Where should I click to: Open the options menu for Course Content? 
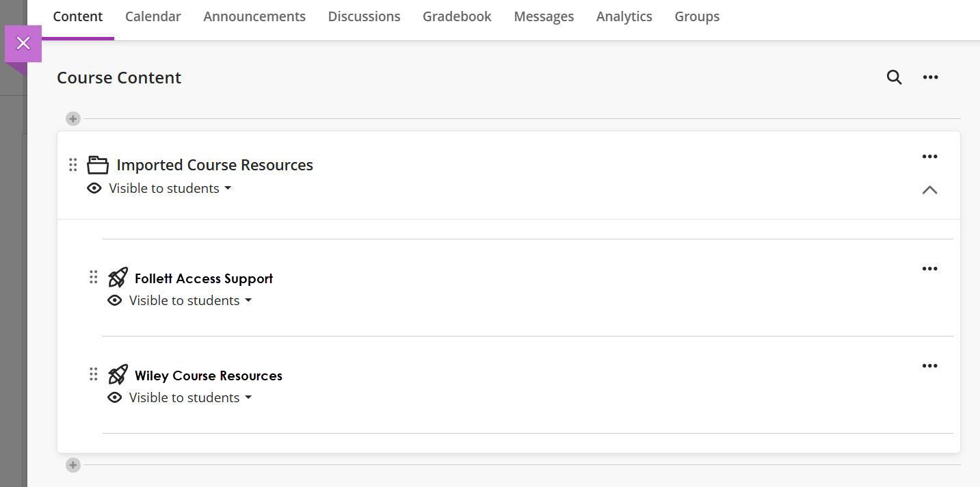coord(930,77)
